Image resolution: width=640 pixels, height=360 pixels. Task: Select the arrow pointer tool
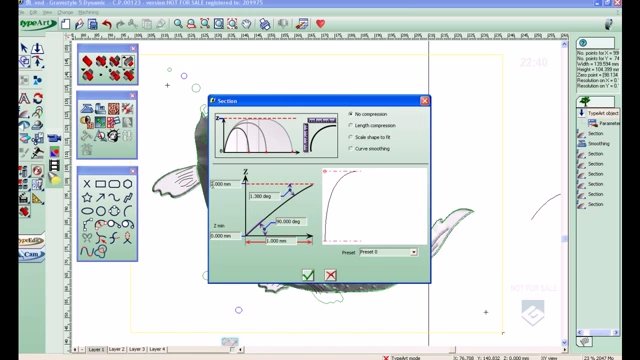[x=24, y=48]
